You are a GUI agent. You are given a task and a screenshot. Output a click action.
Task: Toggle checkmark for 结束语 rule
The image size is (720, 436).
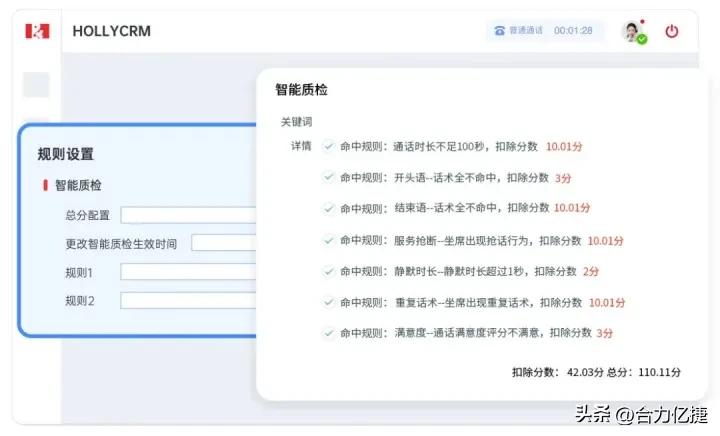pos(328,208)
